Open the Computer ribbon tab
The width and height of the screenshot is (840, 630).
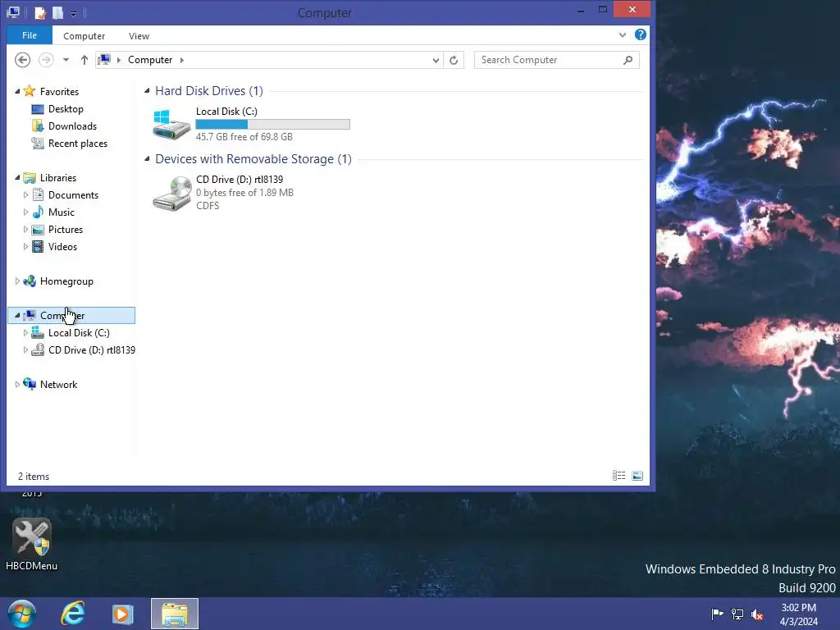tap(84, 36)
